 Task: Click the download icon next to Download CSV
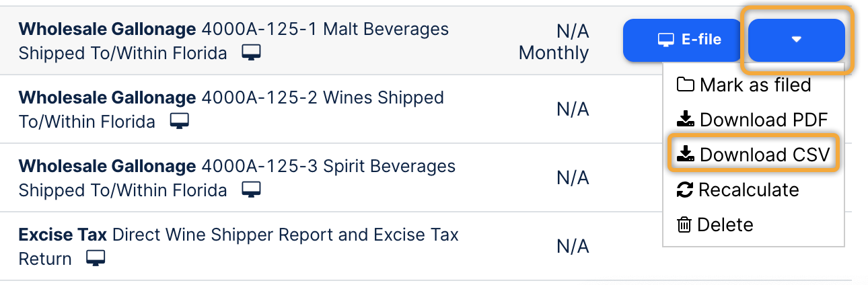point(685,155)
